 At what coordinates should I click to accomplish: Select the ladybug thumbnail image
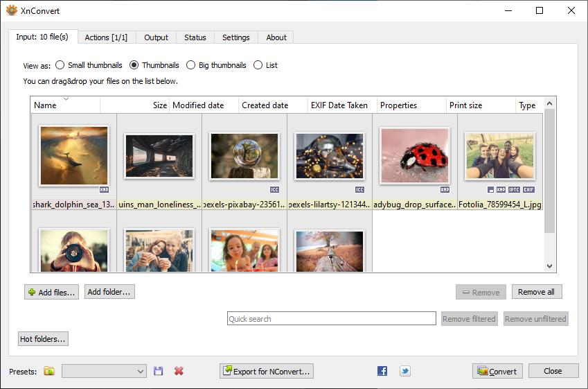pyautogui.click(x=414, y=156)
